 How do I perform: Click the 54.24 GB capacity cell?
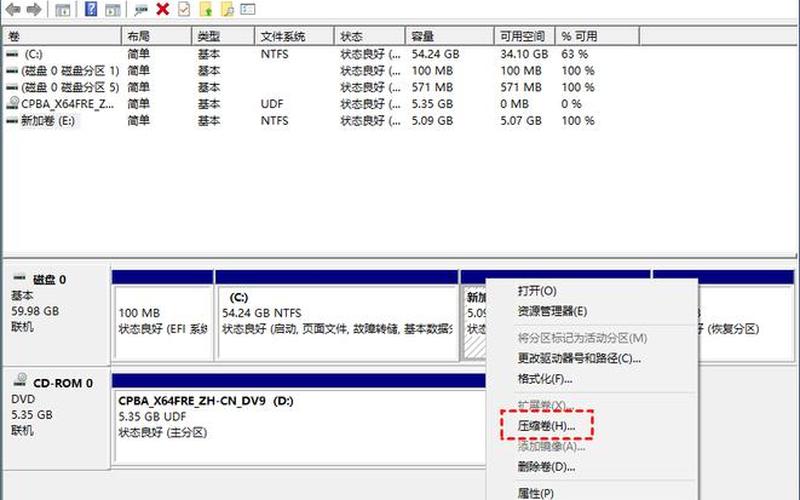click(x=435, y=54)
